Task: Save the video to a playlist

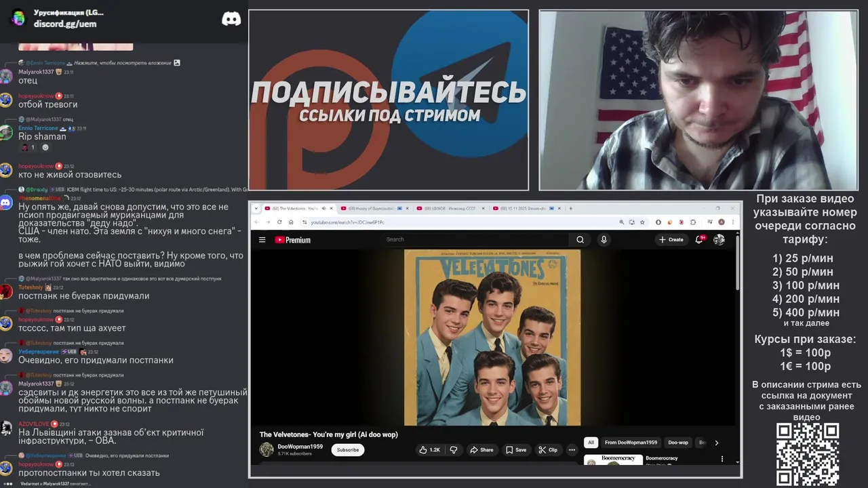Action: (515, 449)
